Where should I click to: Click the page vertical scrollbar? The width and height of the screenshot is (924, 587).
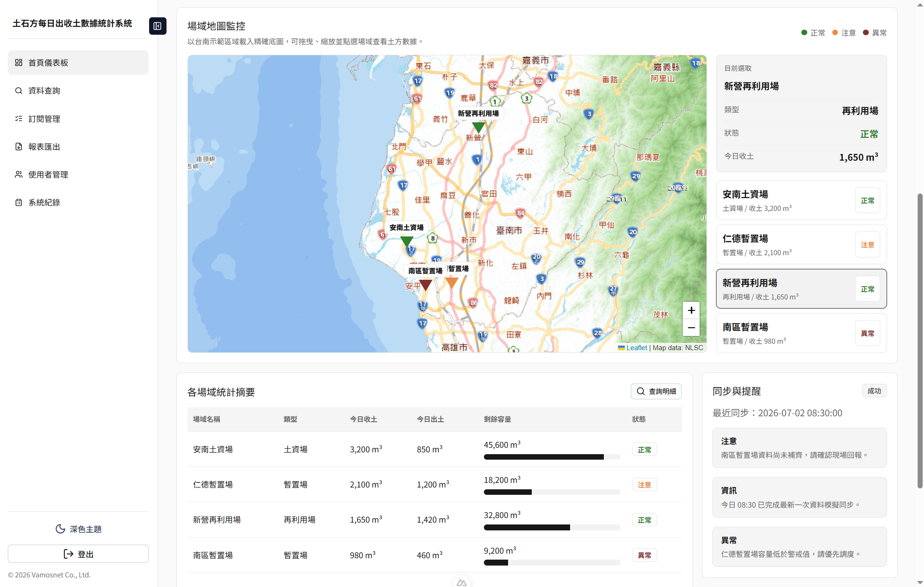tap(920, 341)
